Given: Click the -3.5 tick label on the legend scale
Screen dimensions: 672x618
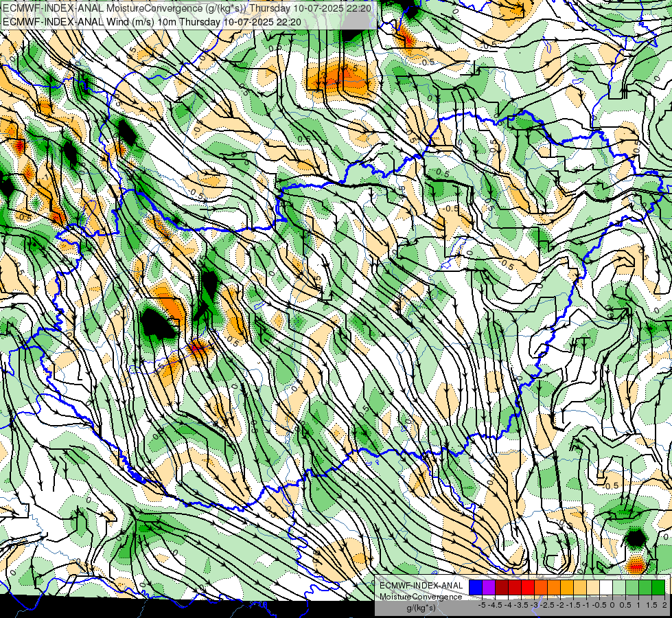Looking at the screenshot, I should [521, 605].
